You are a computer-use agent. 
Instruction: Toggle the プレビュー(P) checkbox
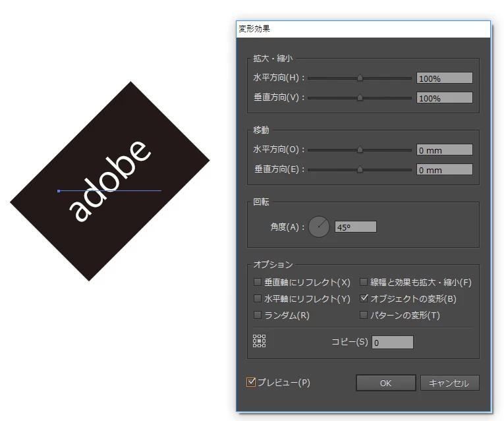point(251,382)
